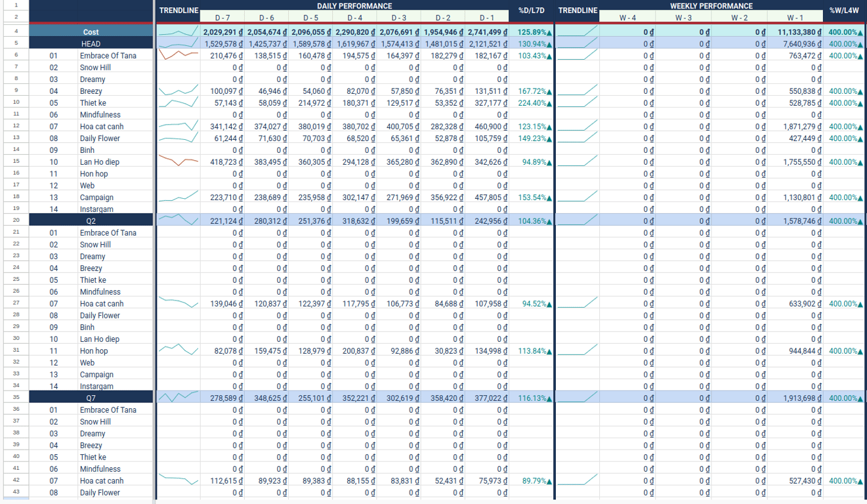867x504 pixels.
Task: Select the %W/L4W column header
Action: point(844,10)
